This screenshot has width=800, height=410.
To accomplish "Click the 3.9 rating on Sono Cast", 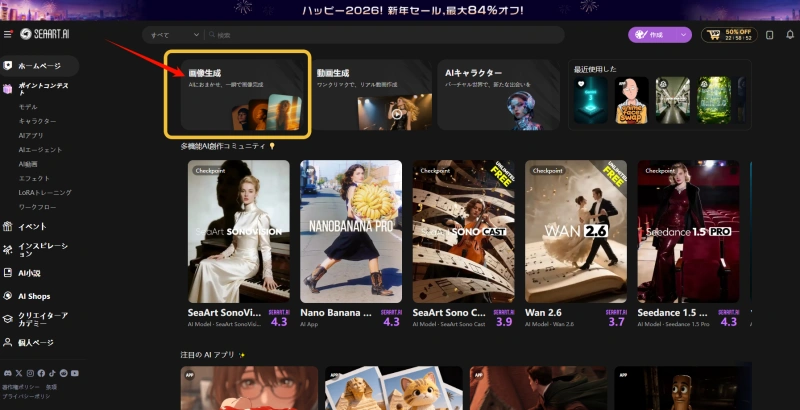I will 504,322.
